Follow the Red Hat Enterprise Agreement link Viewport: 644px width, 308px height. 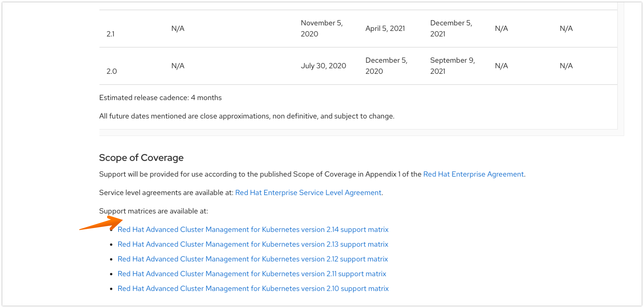(x=473, y=174)
